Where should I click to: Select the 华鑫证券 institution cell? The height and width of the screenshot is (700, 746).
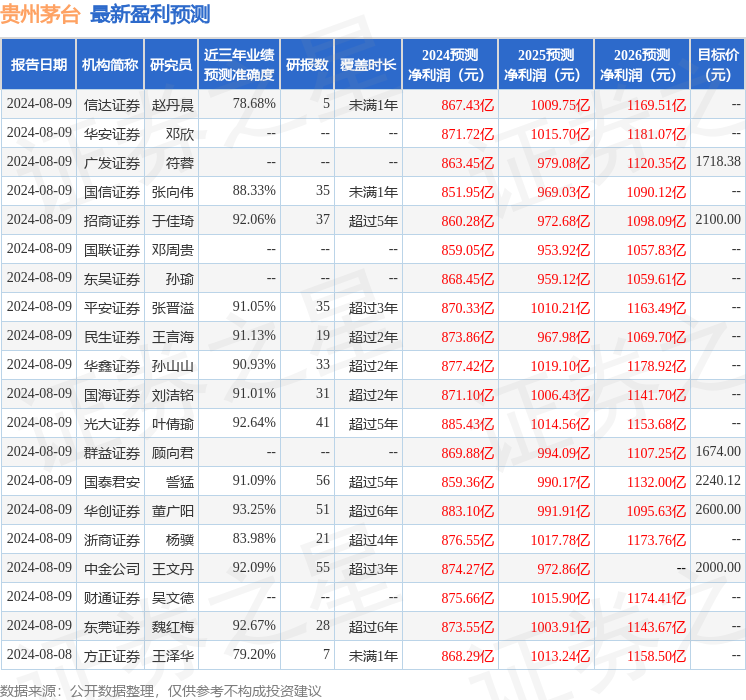(112, 366)
